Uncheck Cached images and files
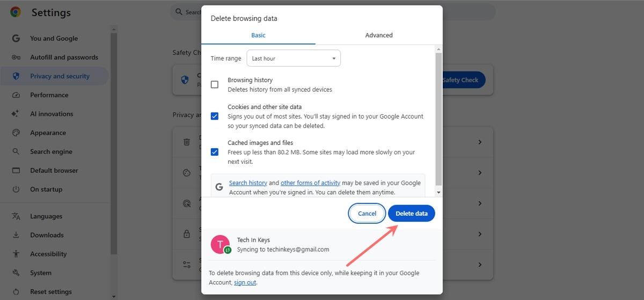The image size is (644, 300). [x=215, y=152]
